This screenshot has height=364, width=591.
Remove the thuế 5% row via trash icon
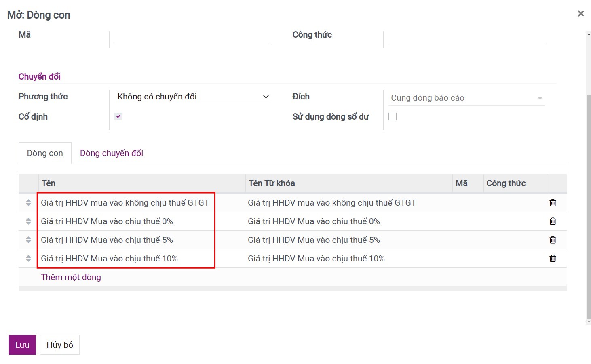pyautogui.click(x=553, y=240)
